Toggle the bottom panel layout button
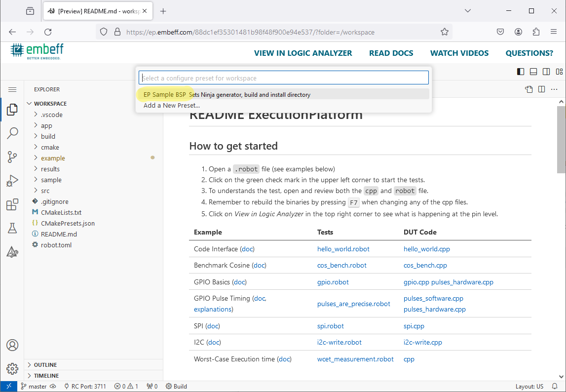This screenshot has height=392, width=566. pyautogui.click(x=533, y=72)
